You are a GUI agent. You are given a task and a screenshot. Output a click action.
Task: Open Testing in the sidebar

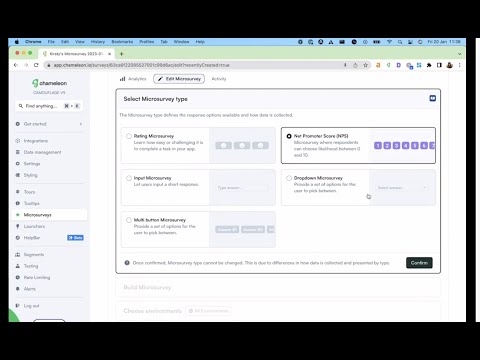point(31,266)
